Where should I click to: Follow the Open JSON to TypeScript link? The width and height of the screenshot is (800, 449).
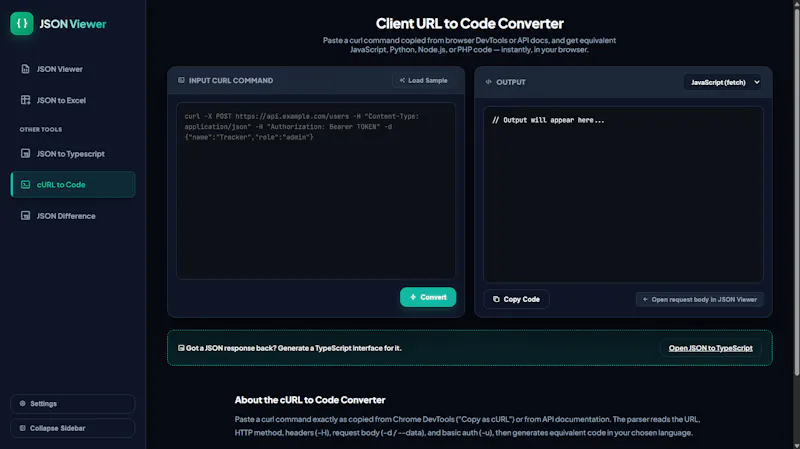(710, 348)
